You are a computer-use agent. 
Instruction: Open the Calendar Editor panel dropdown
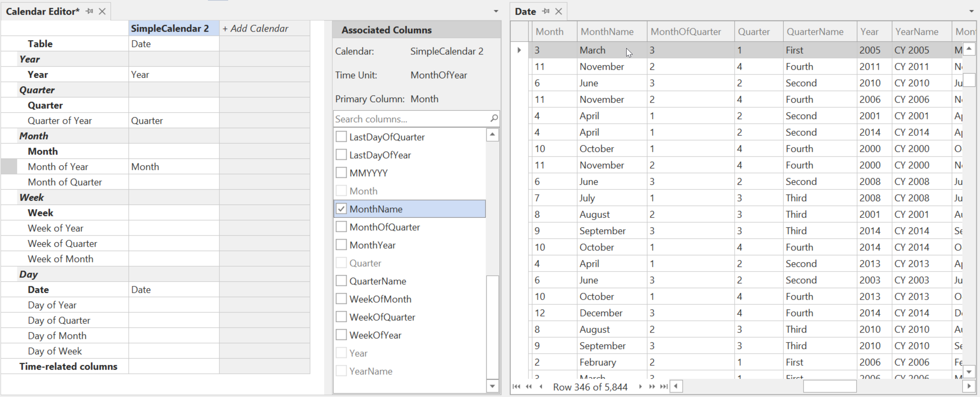(x=495, y=11)
